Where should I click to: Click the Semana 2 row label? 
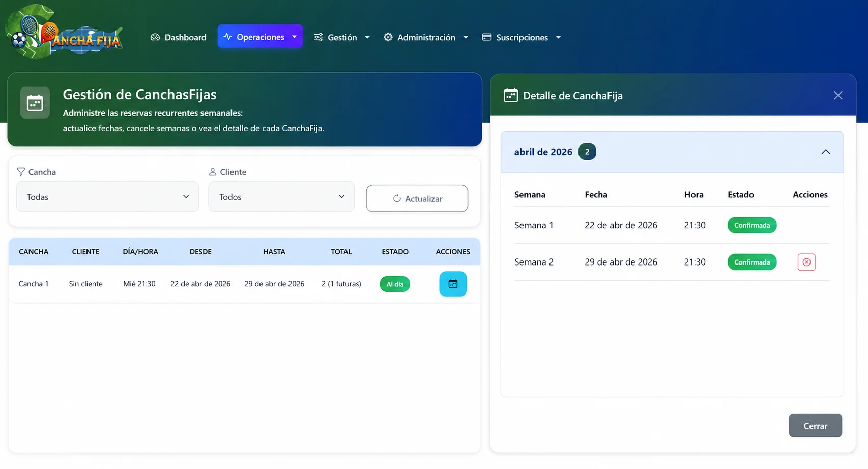click(x=534, y=262)
